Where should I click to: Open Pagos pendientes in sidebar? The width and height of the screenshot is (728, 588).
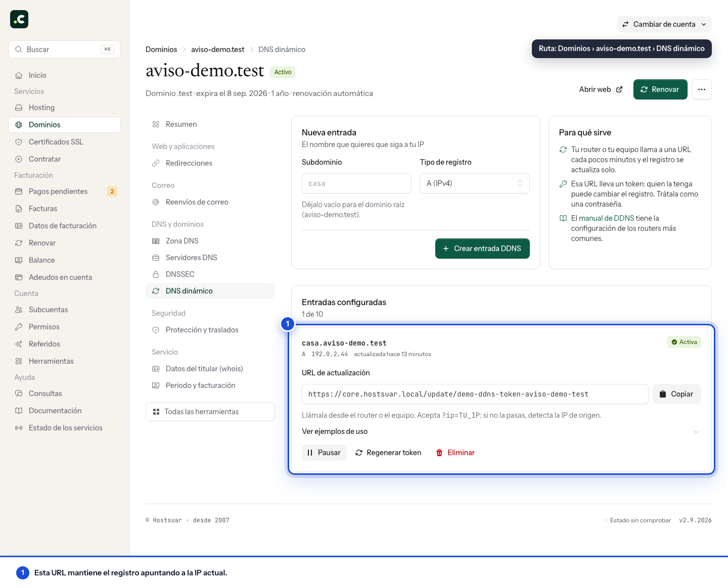click(65, 191)
